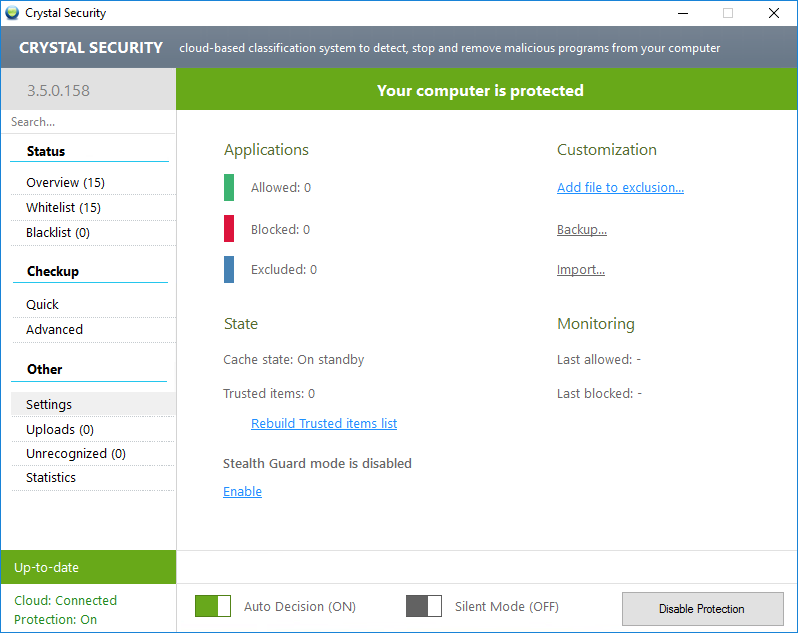The height and width of the screenshot is (633, 798).
Task: Click the CRYSTAL SECURITY header logo text
Action: 91,48
